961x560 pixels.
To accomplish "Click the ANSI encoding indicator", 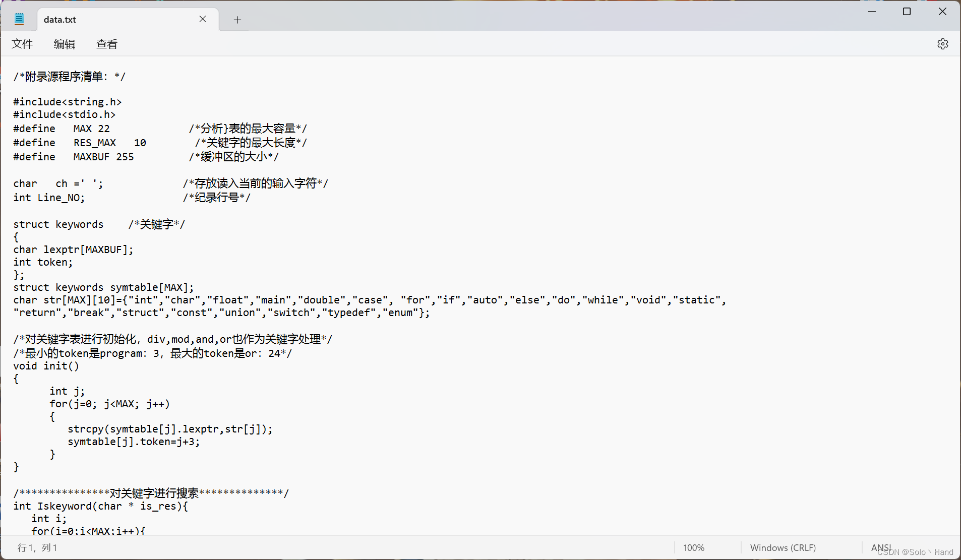I will click(x=881, y=547).
